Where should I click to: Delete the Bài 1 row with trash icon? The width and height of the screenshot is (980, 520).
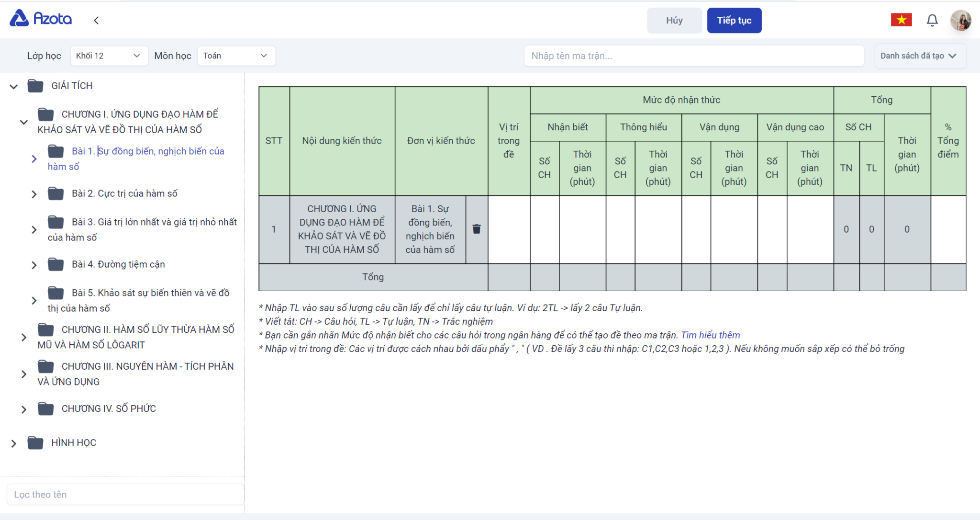[477, 229]
